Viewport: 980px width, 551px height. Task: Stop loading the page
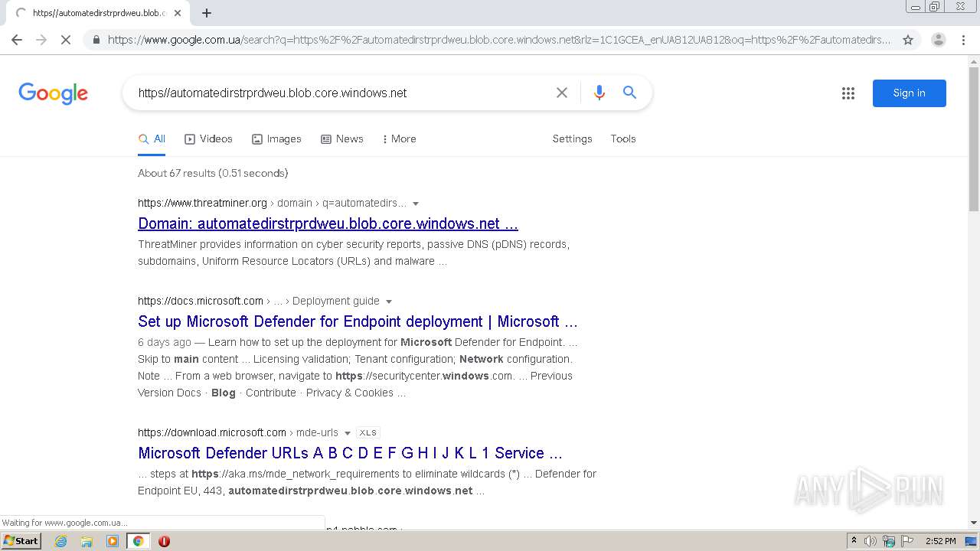point(66,40)
